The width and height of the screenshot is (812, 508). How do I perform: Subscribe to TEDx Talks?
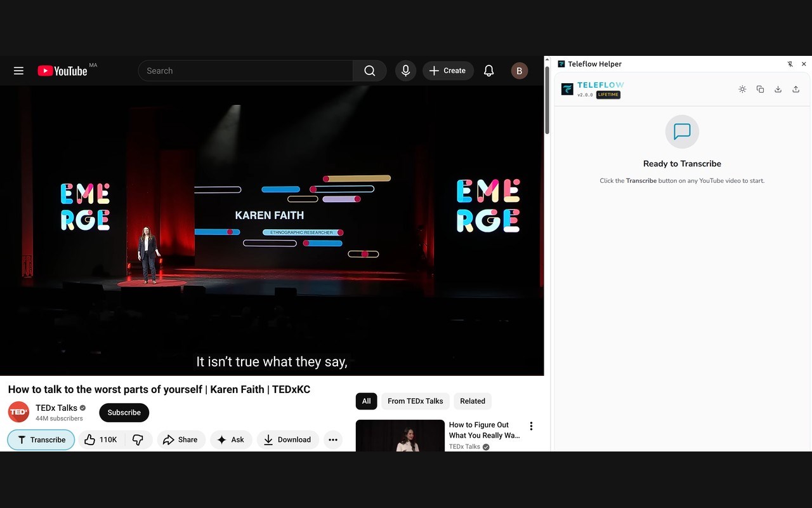pos(124,413)
